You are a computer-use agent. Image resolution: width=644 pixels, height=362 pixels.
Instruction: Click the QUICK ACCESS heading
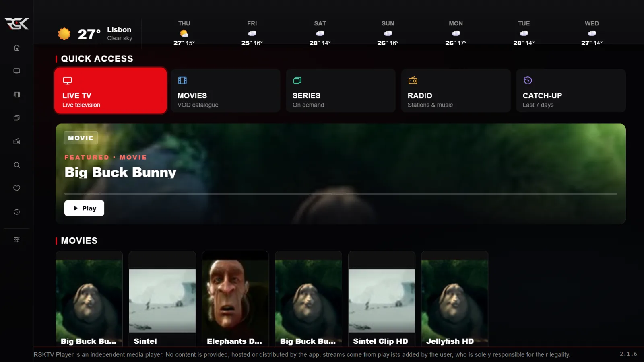pos(97,59)
